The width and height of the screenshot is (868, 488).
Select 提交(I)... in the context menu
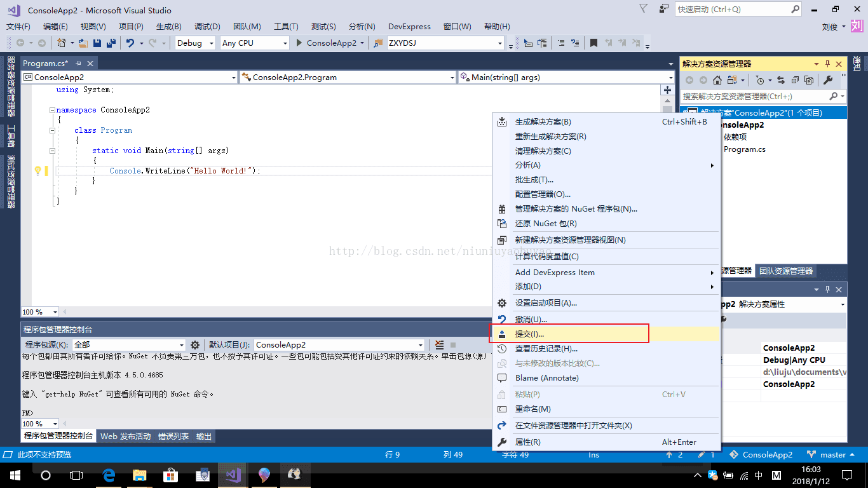529,334
